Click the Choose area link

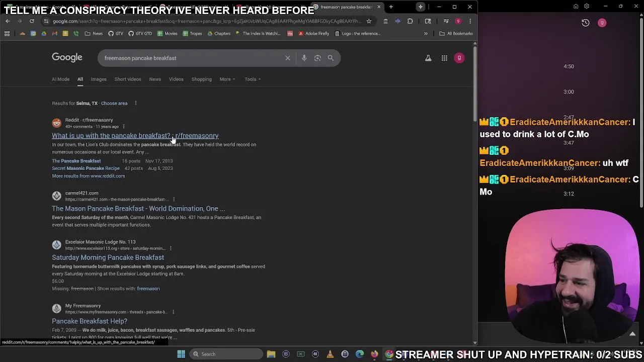(x=114, y=103)
